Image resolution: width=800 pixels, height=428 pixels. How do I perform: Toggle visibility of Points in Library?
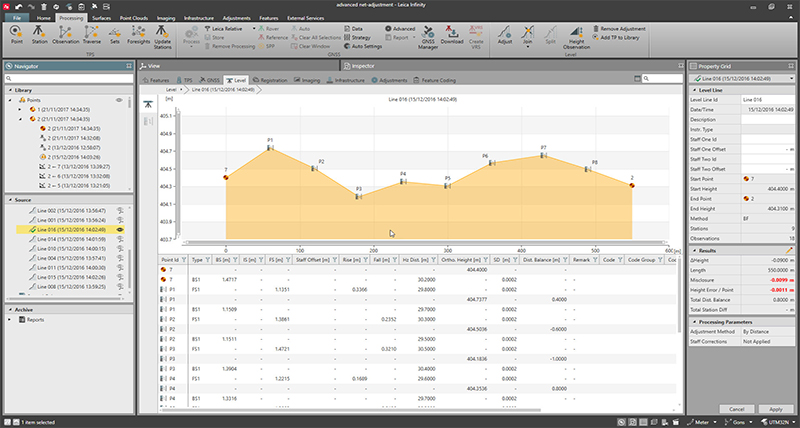[118, 101]
